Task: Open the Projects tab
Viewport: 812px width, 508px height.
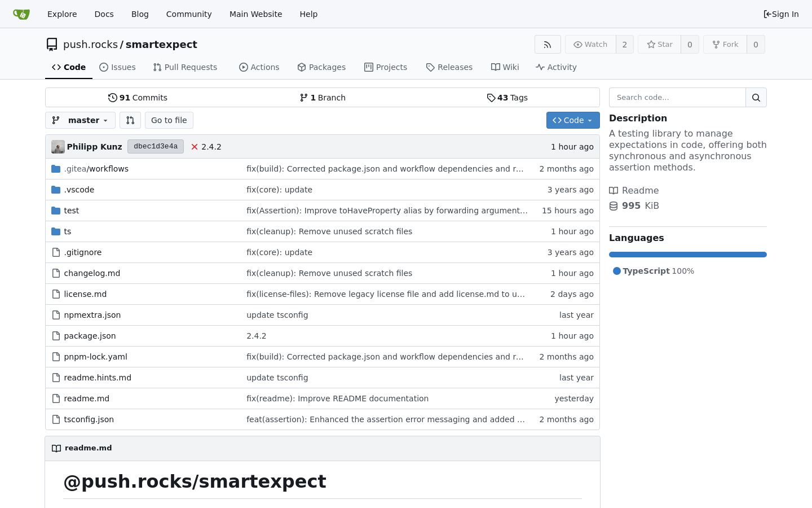Action: click(x=386, y=67)
